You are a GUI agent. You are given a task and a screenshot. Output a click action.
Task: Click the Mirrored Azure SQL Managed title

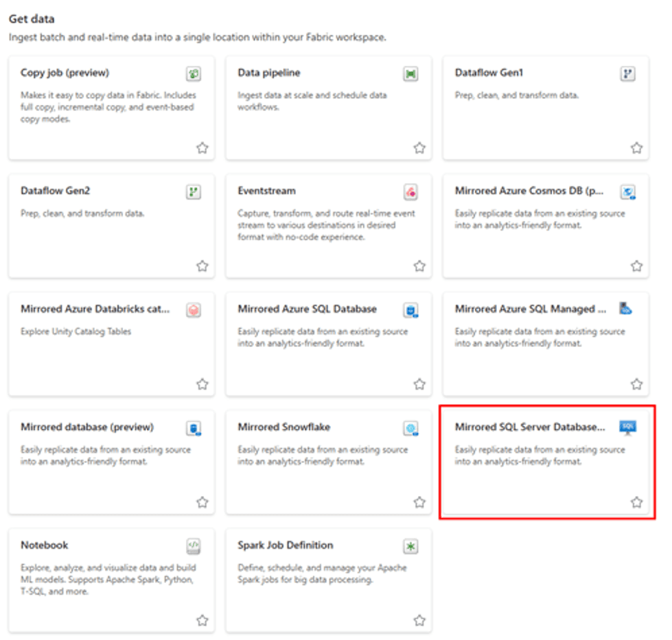[x=531, y=309]
